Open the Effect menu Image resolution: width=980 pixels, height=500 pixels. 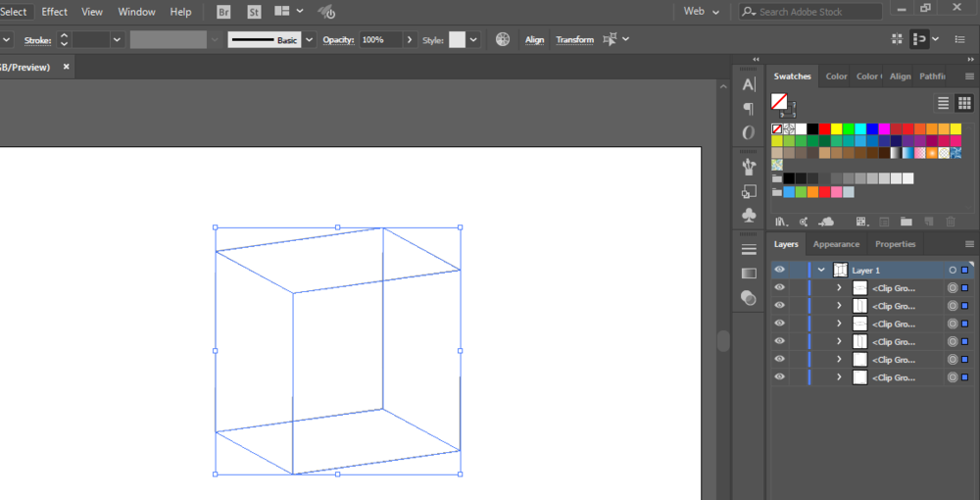tap(54, 12)
